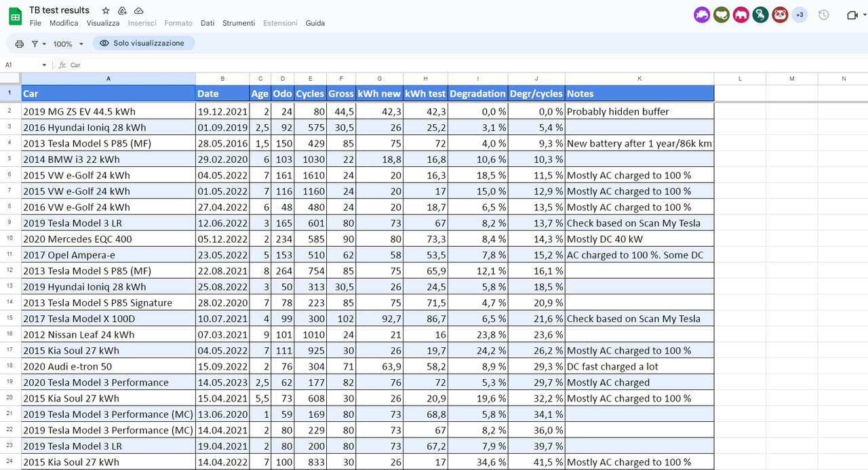Click cell 2020 Audi e-tron 50
868x470 pixels.
pyautogui.click(x=108, y=366)
